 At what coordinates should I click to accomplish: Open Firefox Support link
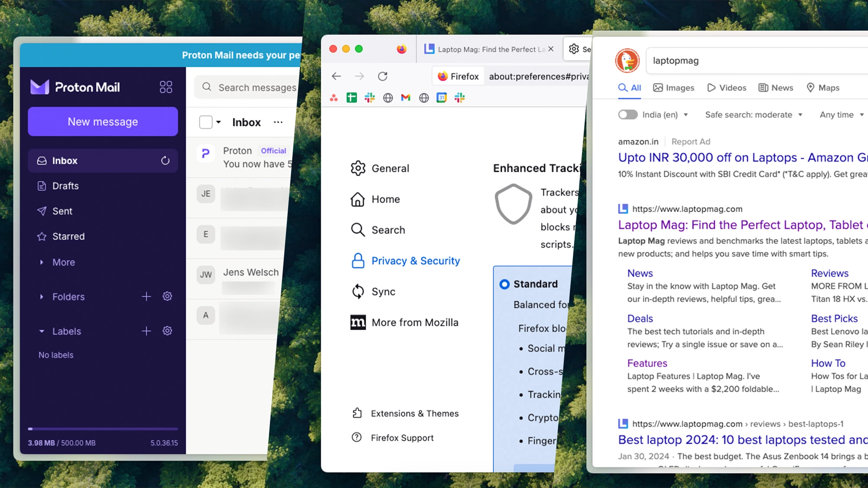(x=402, y=438)
